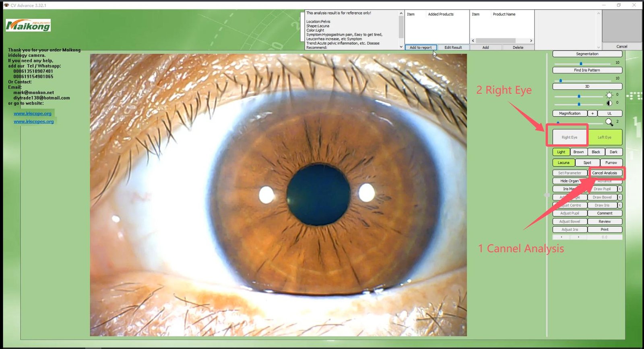Viewport: 644px width, 349px height.
Task: Click Draw Bowel button
Action: 602,197
